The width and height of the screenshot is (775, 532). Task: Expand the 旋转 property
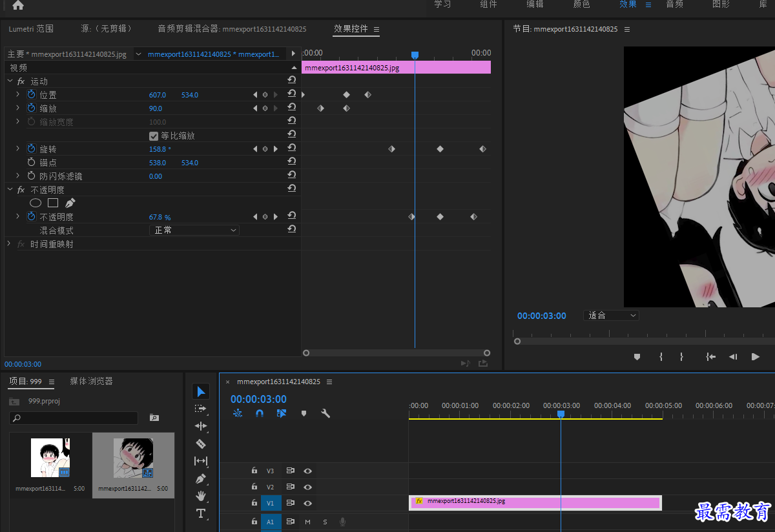(x=17, y=148)
